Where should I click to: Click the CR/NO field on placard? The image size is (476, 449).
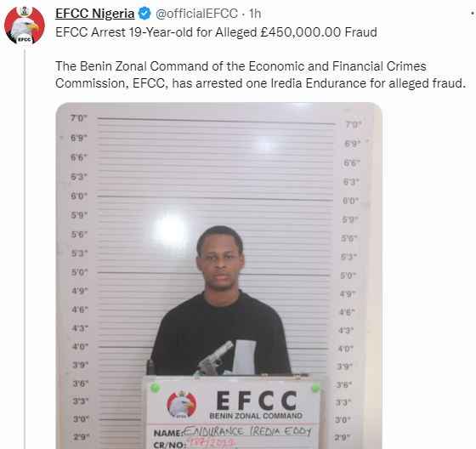click(x=195, y=444)
